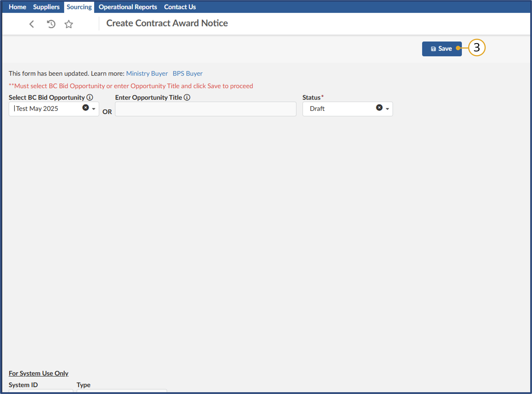Image resolution: width=532 pixels, height=394 pixels.
Task: Click info icon beside Select BC Bid Opportunity
Action: pyautogui.click(x=90, y=97)
